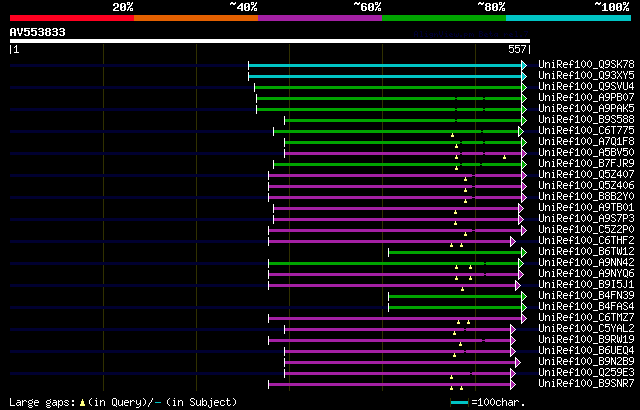Click the start position 1 label
The image size is (640, 410).
16,49
